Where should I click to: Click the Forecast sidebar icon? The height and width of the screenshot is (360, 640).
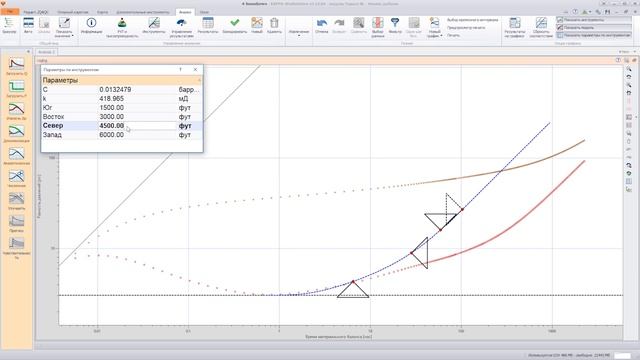(16, 224)
